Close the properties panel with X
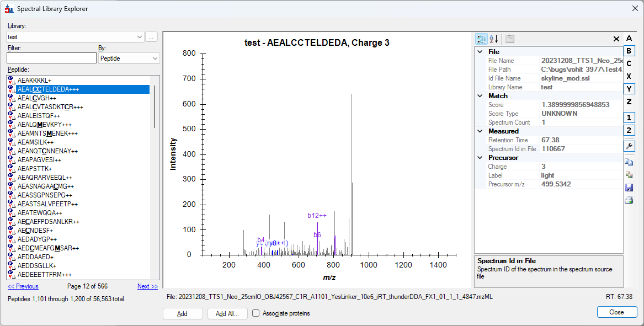Image resolution: width=644 pixels, height=326 pixels. click(x=616, y=39)
